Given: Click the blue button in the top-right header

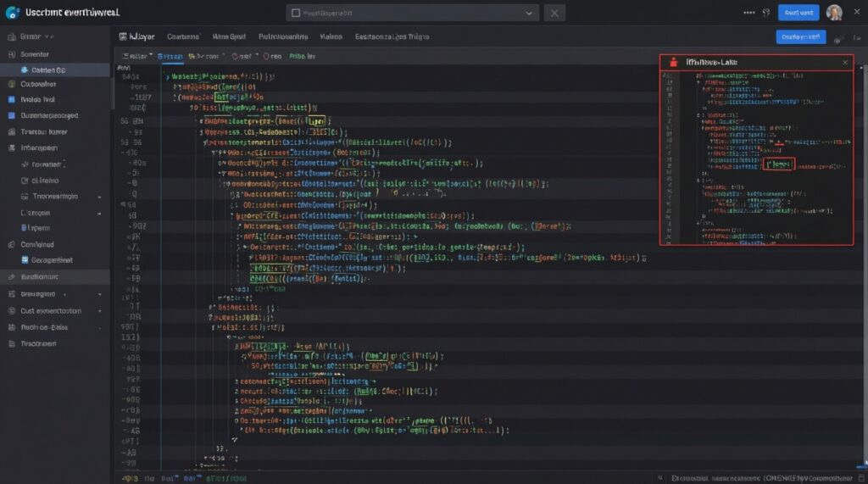Looking at the screenshot, I should click(798, 13).
